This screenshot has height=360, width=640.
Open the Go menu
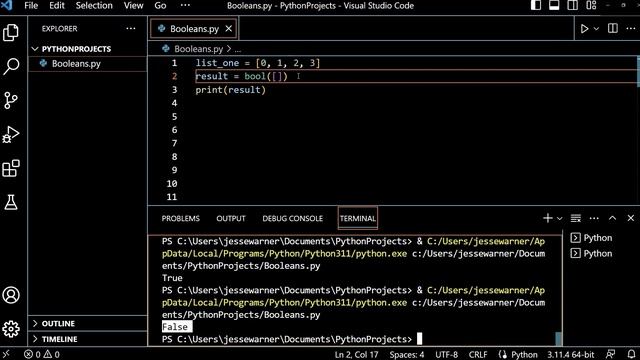click(160, 5)
